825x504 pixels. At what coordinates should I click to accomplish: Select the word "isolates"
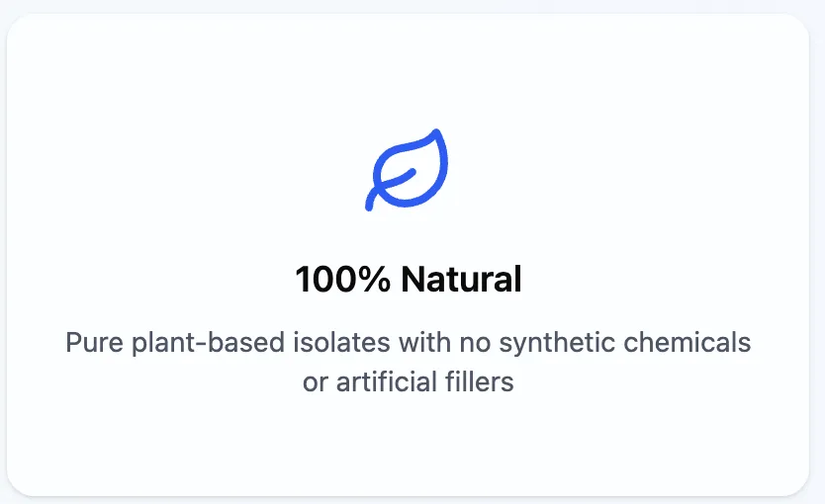tap(341, 343)
